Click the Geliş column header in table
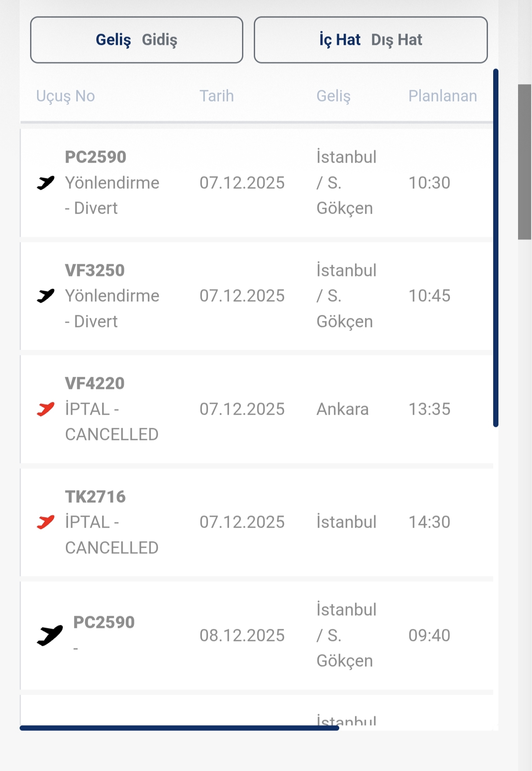The height and width of the screenshot is (771, 532). pyautogui.click(x=333, y=96)
